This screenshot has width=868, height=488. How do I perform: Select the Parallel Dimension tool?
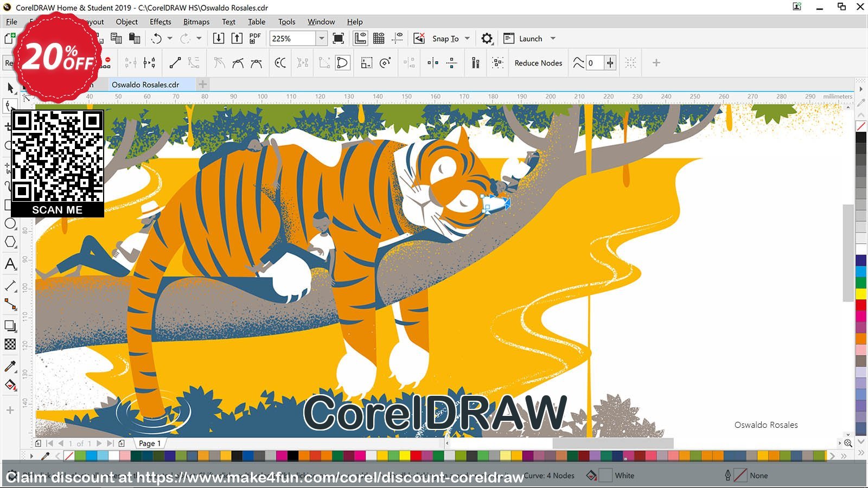(10, 285)
